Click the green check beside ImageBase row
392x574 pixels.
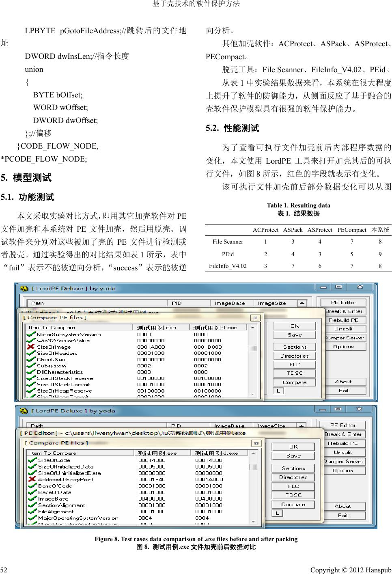[32, 499]
